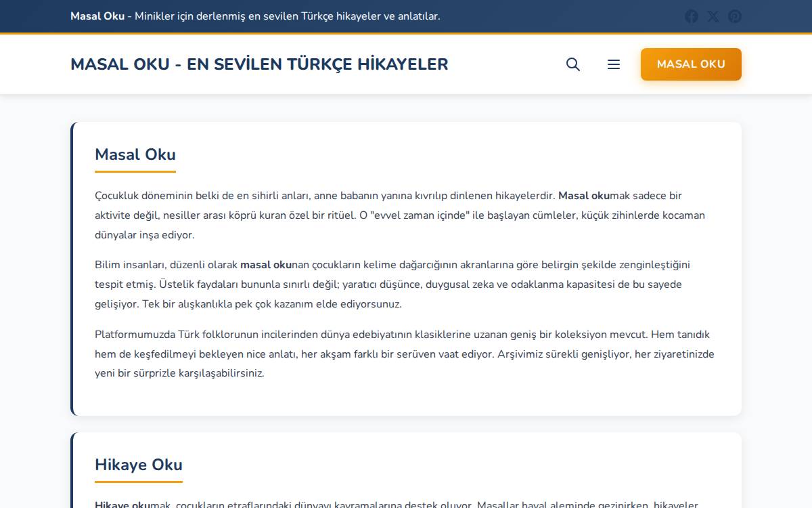This screenshot has height=508, width=812.
Task: Click the bold 'Hikaye oku' text at bottom
Action: click(x=122, y=505)
